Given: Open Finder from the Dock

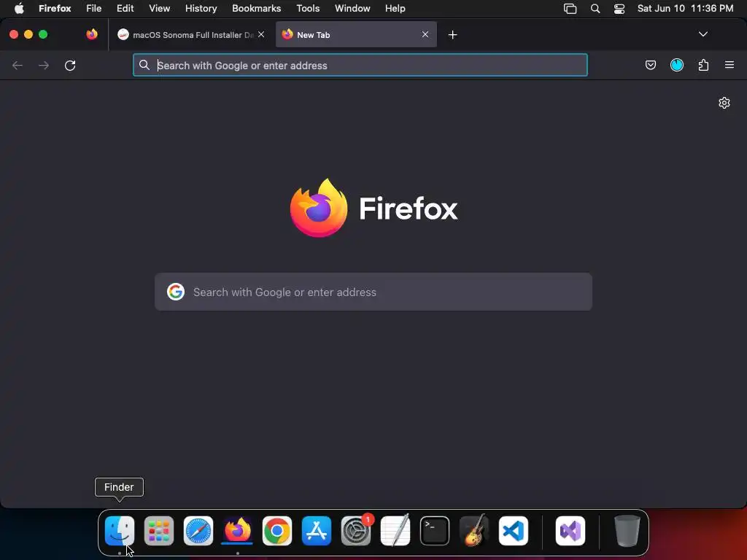Looking at the screenshot, I should coord(119,531).
